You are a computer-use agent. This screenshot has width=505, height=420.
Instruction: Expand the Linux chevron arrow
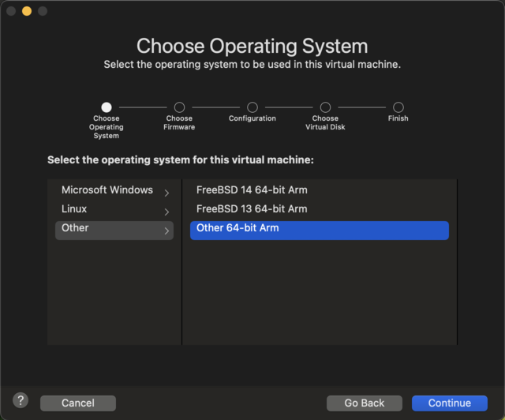166,212
